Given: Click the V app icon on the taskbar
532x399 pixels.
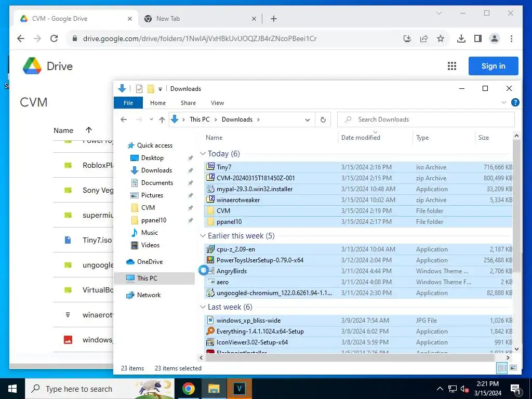Looking at the screenshot, I should tap(239, 389).
